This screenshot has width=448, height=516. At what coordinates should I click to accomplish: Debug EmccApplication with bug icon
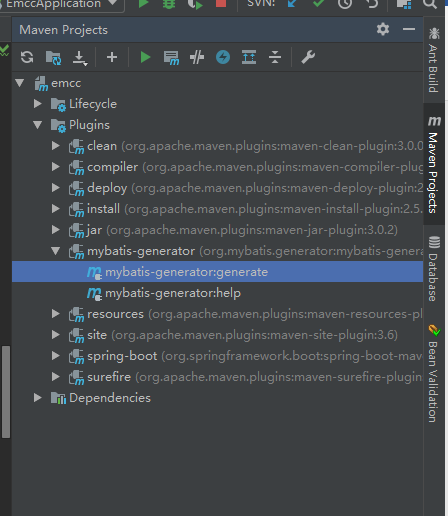click(169, 3)
